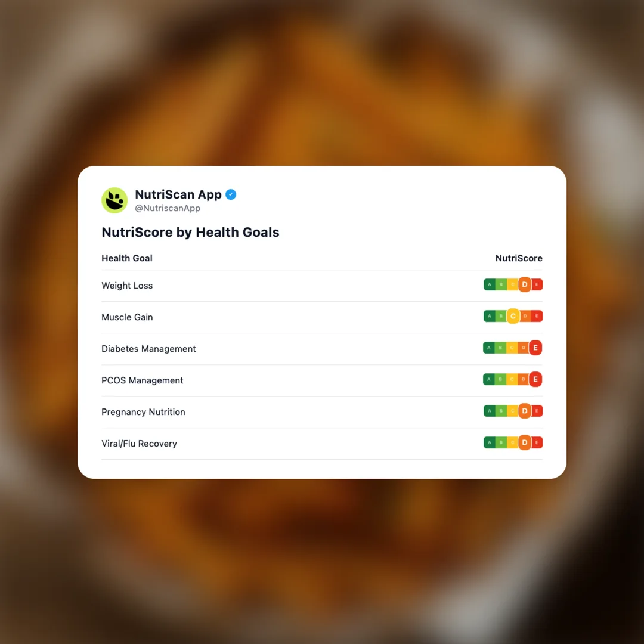Select the D grade badge for Weight Loss

tap(525, 284)
